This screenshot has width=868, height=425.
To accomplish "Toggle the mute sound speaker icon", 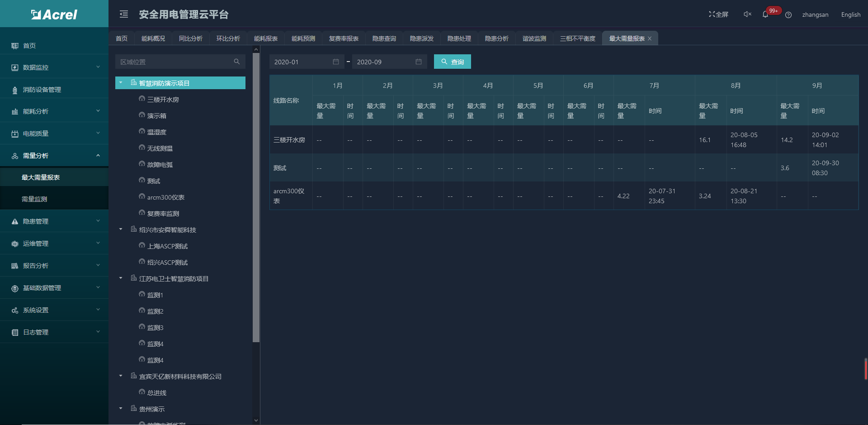I will click(747, 14).
